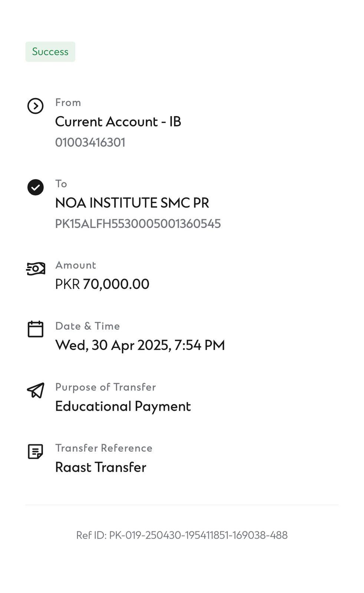Tap the source account number 01003416301
The image size is (364, 593).
click(90, 142)
